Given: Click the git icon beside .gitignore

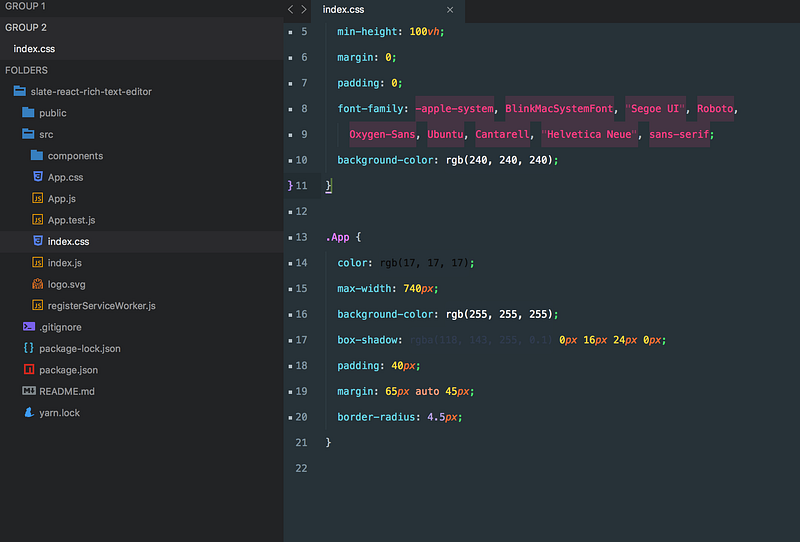Looking at the screenshot, I should pyautogui.click(x=28, y=327).
